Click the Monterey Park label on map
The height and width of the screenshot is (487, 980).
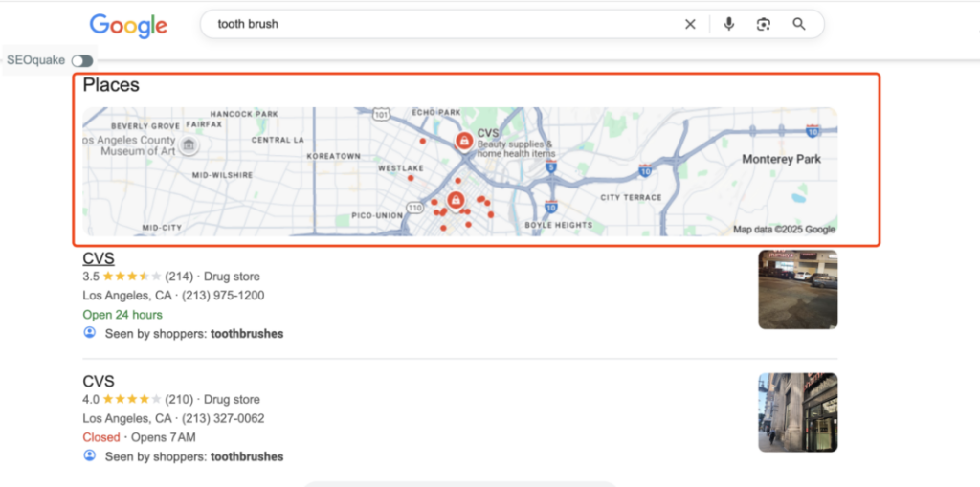pos(781,160)
